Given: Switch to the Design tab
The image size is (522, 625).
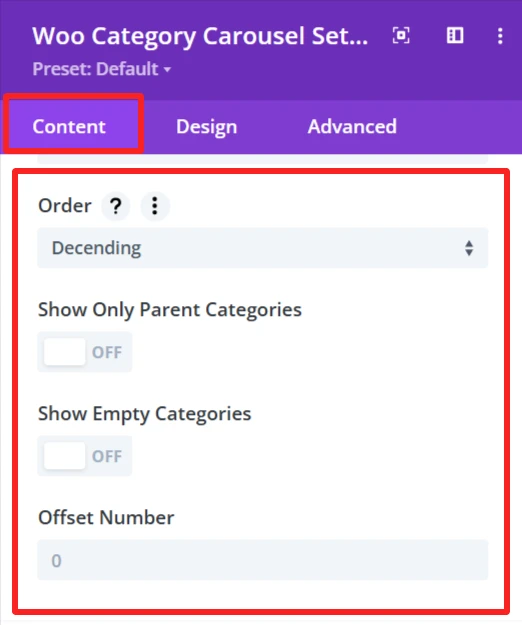Looking at the screenshot, I should [x=206, y=127].
